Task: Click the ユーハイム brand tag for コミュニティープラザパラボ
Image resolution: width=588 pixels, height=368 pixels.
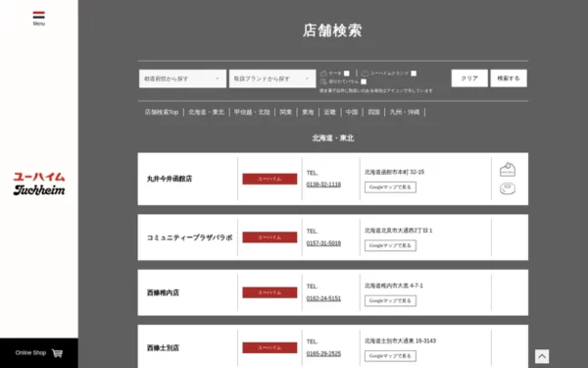Action: click(269, 237)
